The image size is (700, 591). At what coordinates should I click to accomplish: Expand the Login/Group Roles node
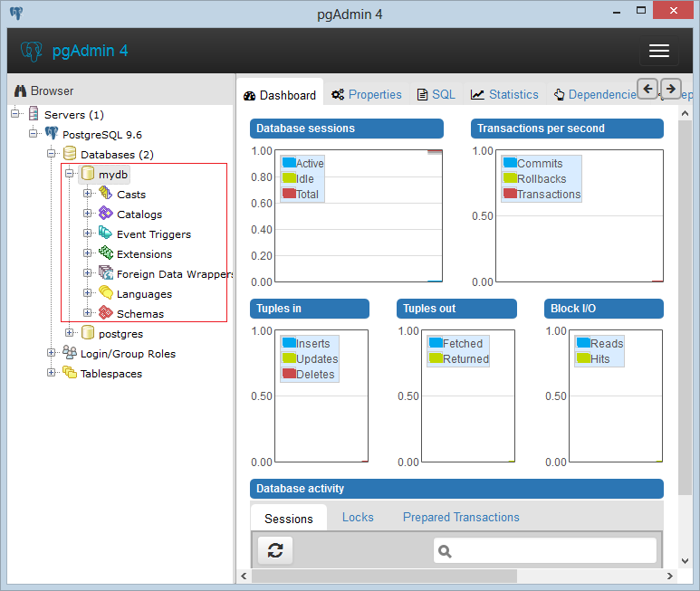(x=52, y=352)
